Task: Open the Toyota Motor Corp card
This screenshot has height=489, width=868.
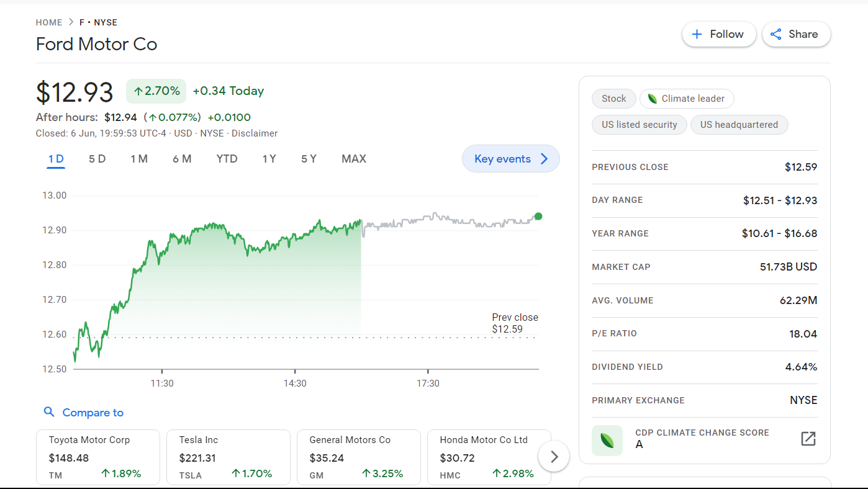Action: (98, 457)
